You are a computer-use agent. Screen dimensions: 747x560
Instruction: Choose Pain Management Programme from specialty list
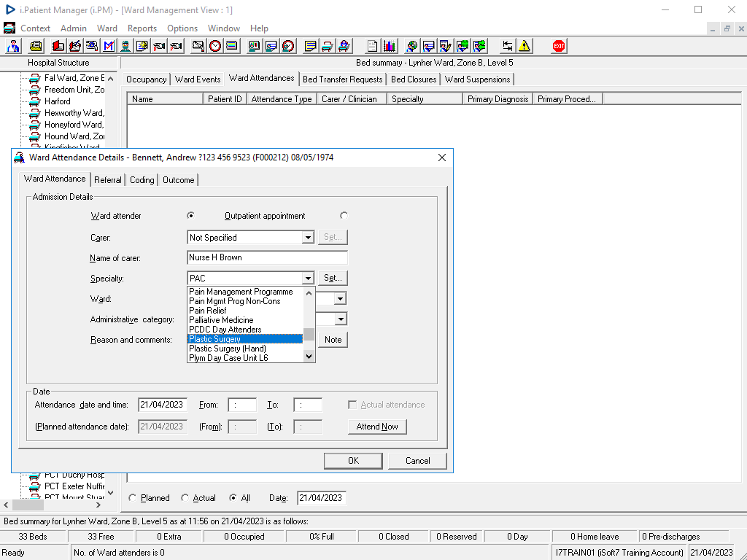pyautogui.click(x=245, y=292)
